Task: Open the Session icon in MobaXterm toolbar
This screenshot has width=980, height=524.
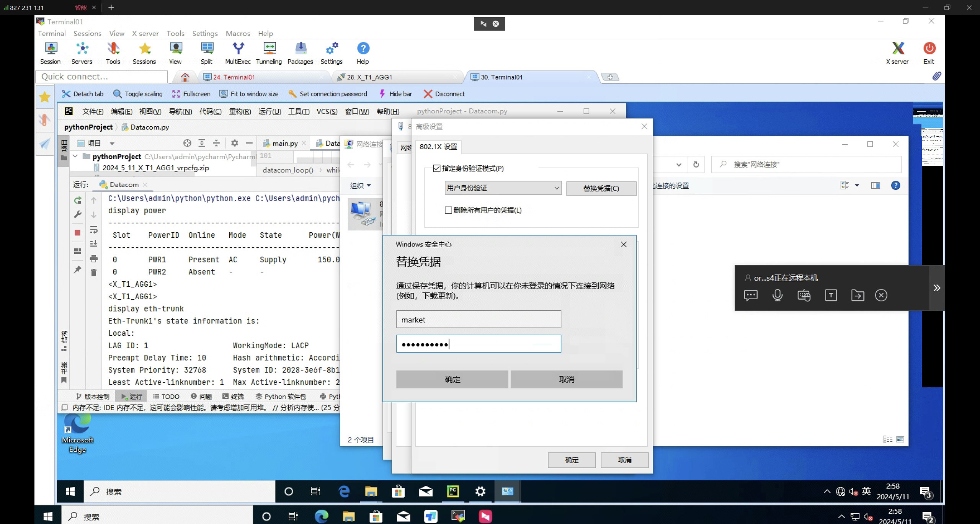Action: point(51,53)
